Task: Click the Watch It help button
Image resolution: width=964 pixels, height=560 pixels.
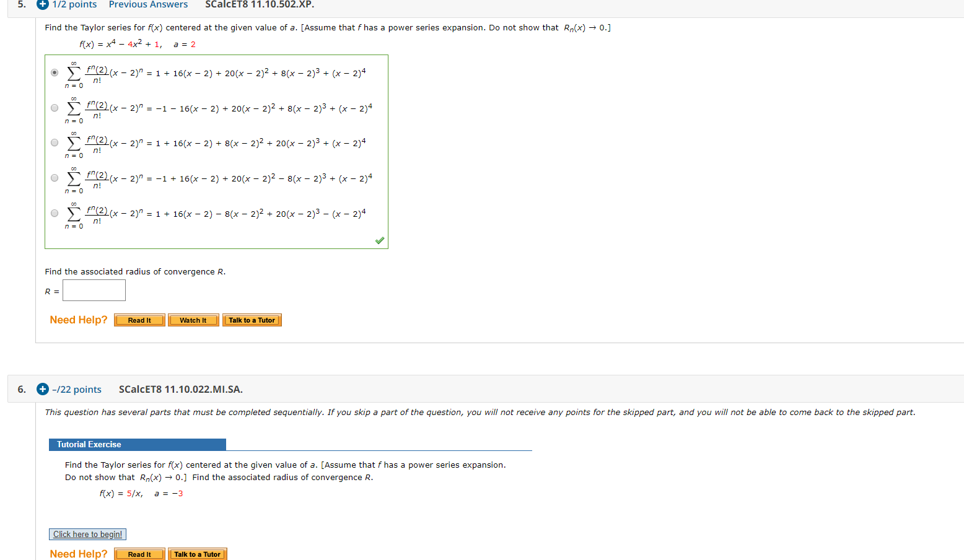Action: pos(193,320)
